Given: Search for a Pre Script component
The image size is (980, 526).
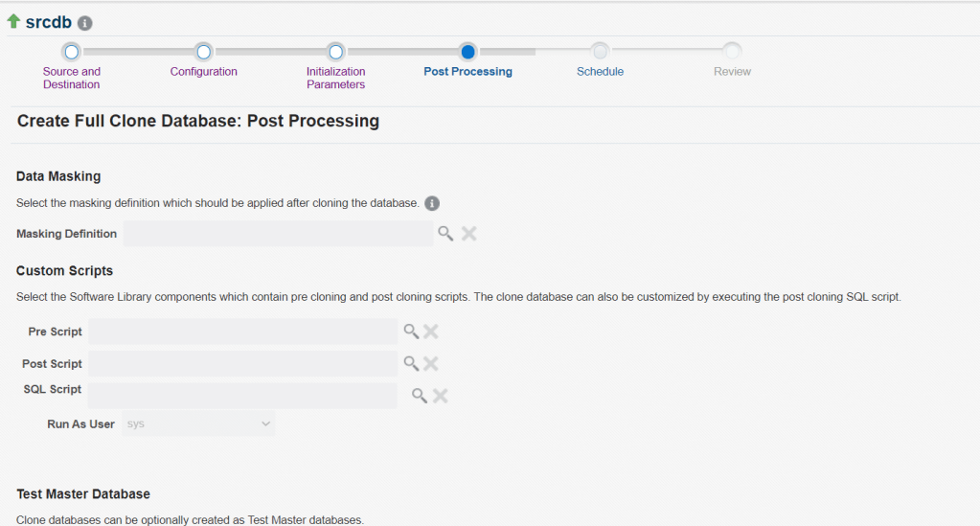Looking at the screenshot, I should (411, 332).
